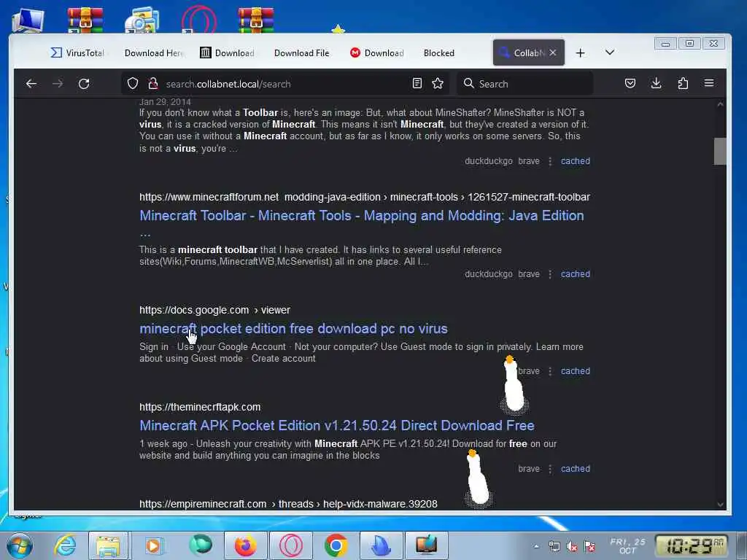Open the Opera desktop shortcut icon
Screen dimensions: 747x560
click(x=199, y=19)
